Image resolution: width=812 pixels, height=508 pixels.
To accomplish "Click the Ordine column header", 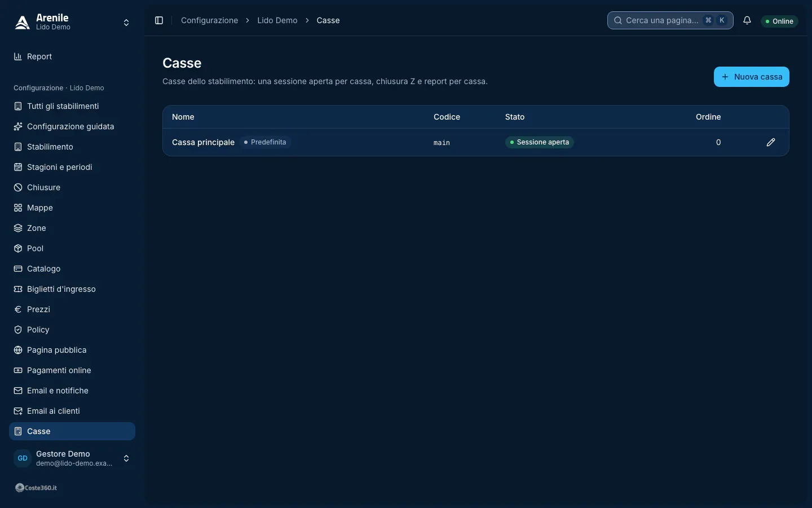I will pyautogui.click(x=708, y=117).
